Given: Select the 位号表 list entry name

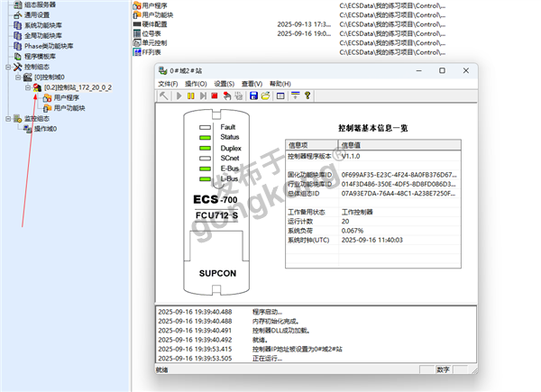Looking at the screenshot, I should 151,33.
